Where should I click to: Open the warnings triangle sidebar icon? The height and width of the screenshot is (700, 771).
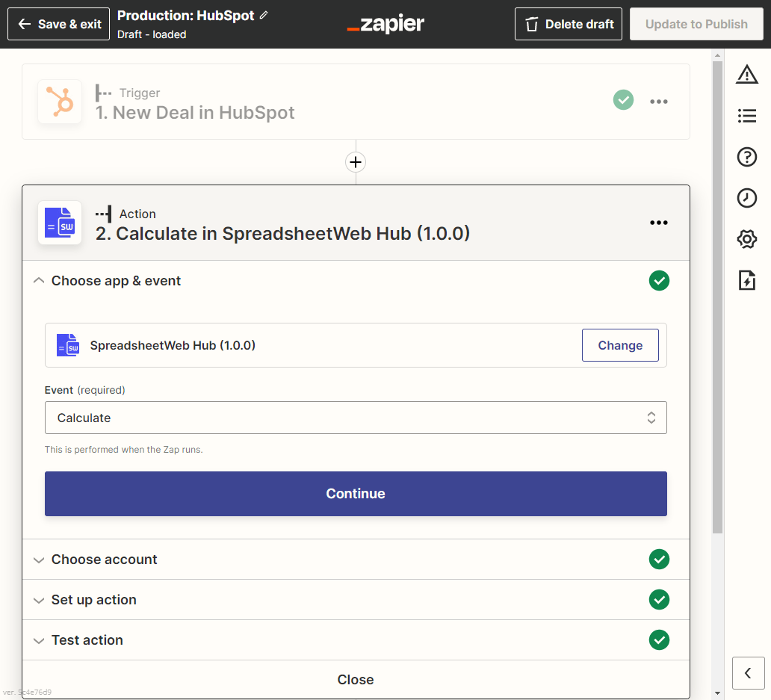(x=746, y=75)
